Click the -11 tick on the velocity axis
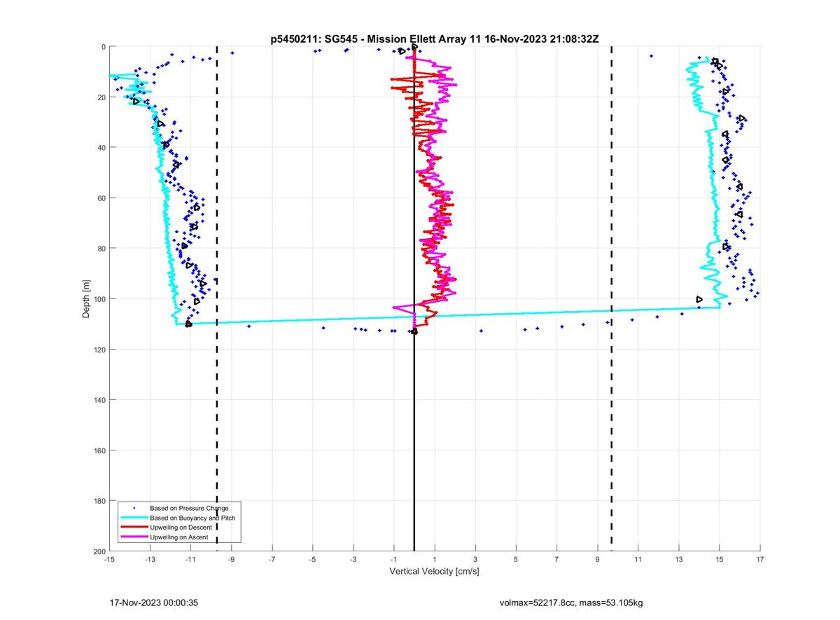The image size is (840, 620). click(190, 560)
